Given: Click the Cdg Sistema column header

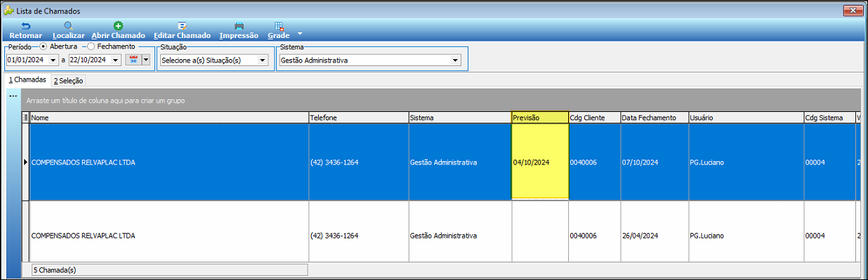Looking at the screenshot, I should pyautogui.click(x=829, y=117).
